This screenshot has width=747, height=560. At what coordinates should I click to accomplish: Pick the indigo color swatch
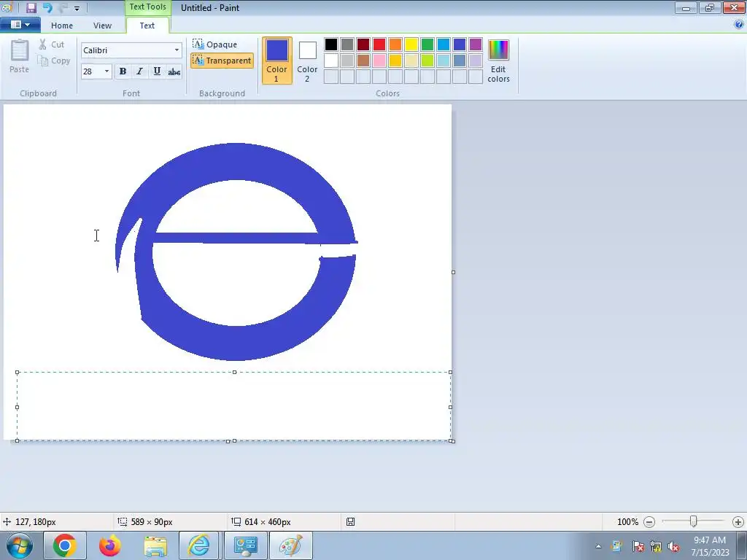pyautogui.click(x=460, y=44)
